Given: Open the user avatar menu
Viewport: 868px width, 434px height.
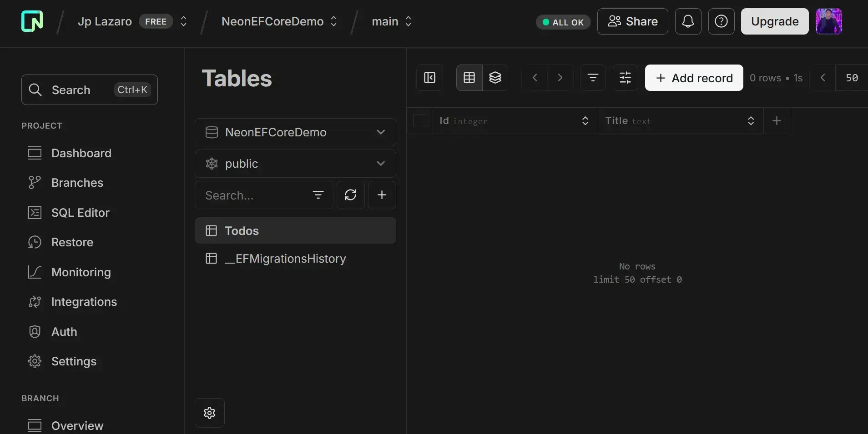Looking at the screenshot, I should [x=828, y=21].
